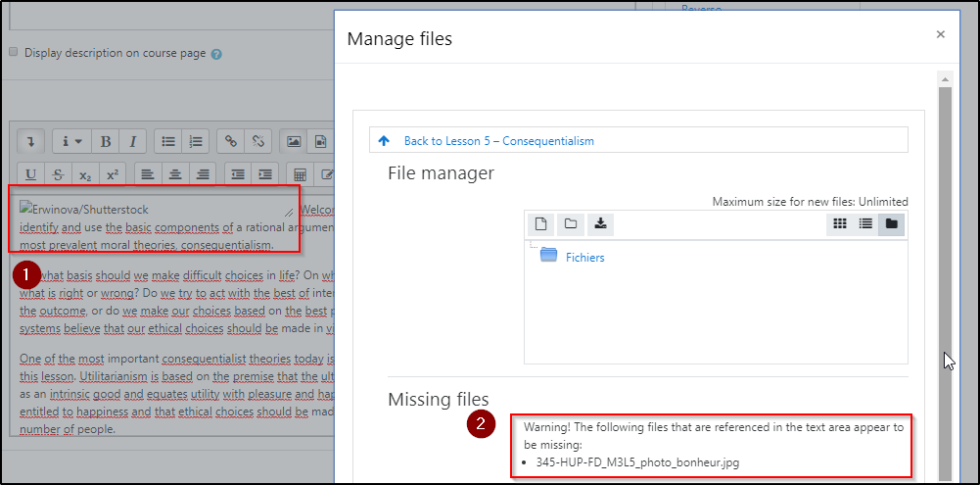Close the Manage files dialog
This screenshot has width=980, height=485.
pyautogui.click(x=940, y=34)
